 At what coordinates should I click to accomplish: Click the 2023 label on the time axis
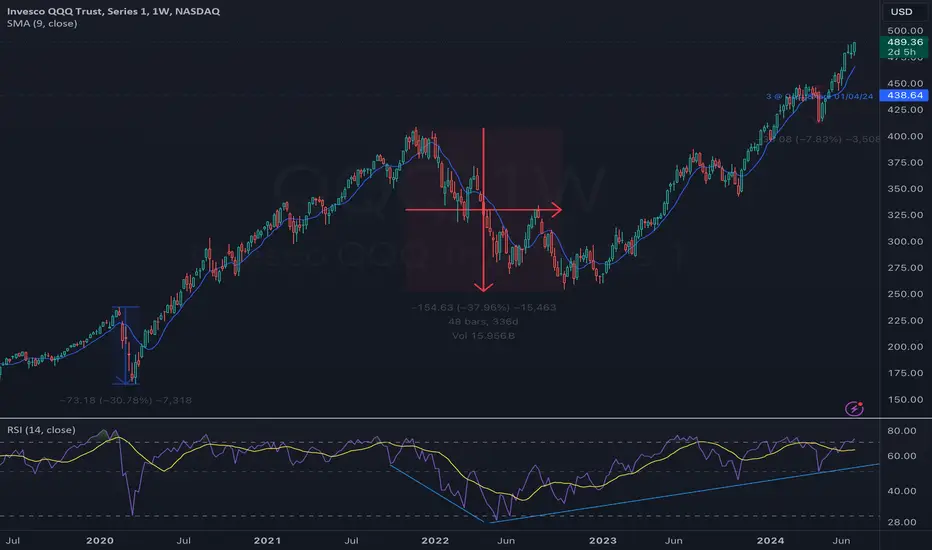[x=603, y=540]
